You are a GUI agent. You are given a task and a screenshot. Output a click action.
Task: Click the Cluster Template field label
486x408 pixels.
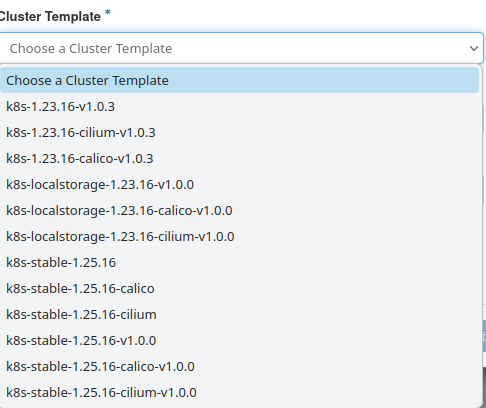(x=50, y=16)
